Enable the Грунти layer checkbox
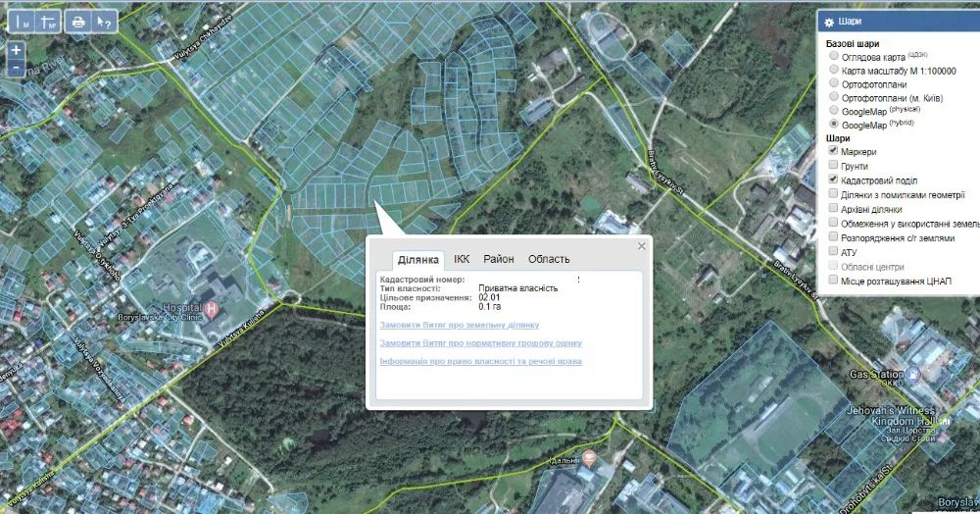 833,166
